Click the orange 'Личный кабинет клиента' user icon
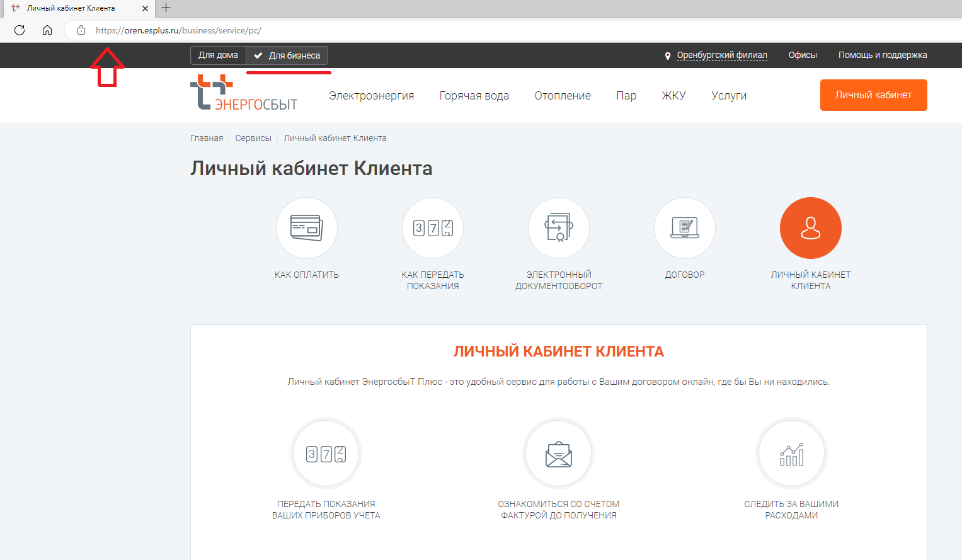The height and width of the screenshot is (560, 962). pyautogui.click(x=810, y=228)
